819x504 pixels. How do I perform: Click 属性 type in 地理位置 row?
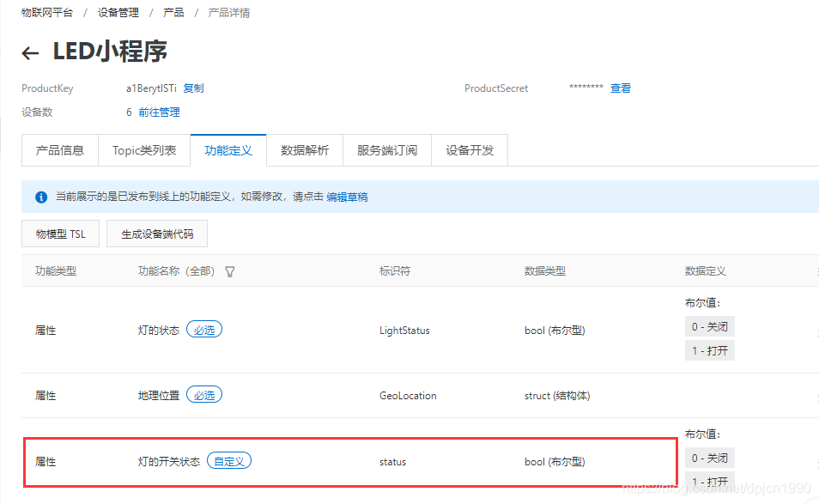tap(45, 395)
